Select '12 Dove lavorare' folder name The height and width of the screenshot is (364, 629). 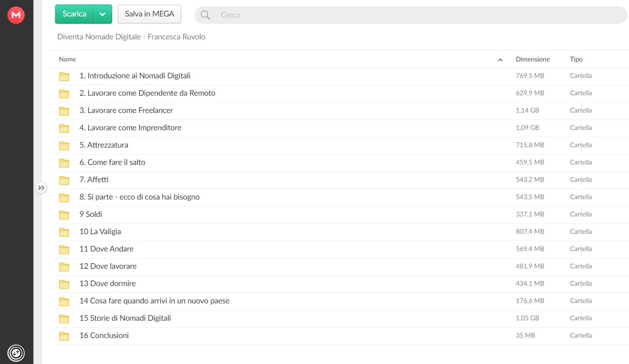(108, 266)
